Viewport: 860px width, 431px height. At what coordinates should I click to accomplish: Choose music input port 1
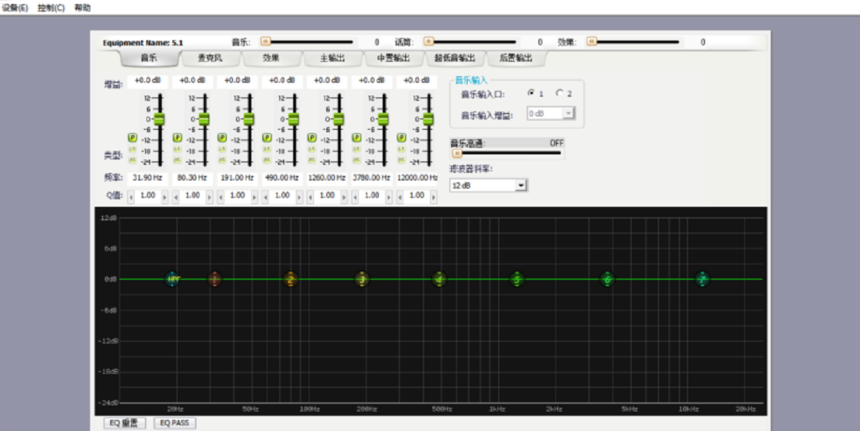pyautogui.click(x=531, y=93)
